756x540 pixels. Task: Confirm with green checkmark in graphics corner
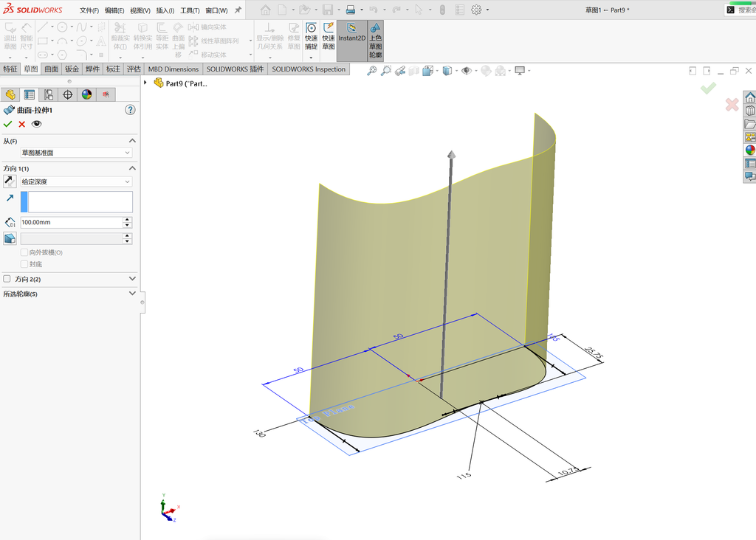[x=708, y=88]
